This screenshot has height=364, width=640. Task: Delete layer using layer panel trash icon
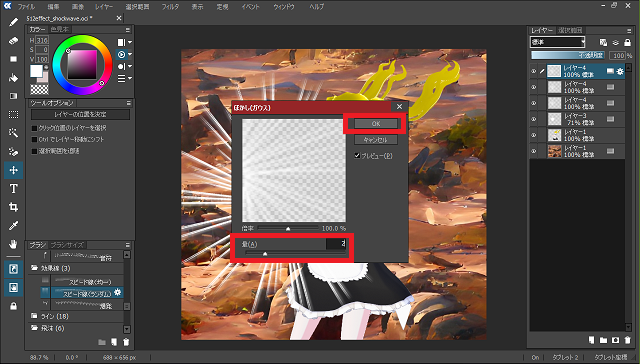pyautogui.click(x=627, y=340)
